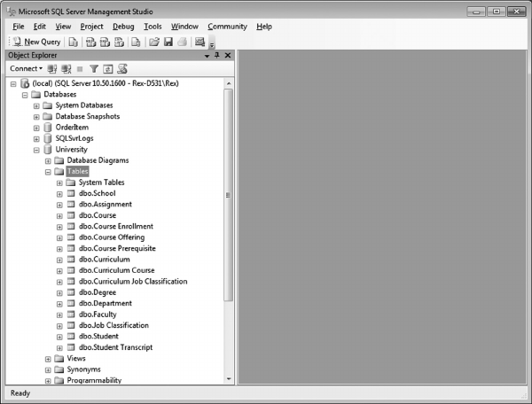Open the Connect dropdown in Object Explorer

point(26,68)
